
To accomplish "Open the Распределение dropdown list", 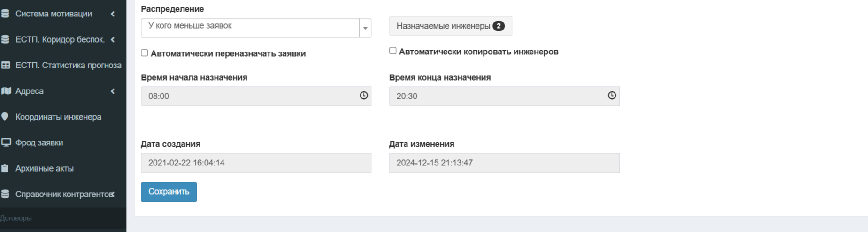I will 365,28.
